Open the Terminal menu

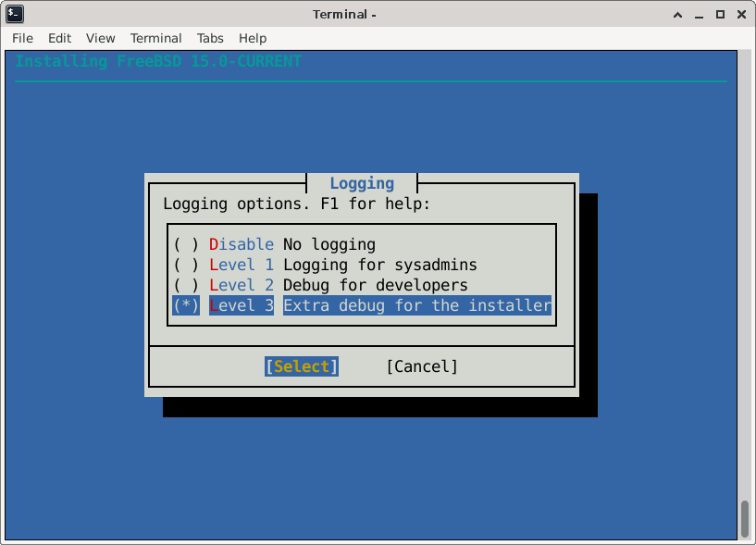point(155,38)
